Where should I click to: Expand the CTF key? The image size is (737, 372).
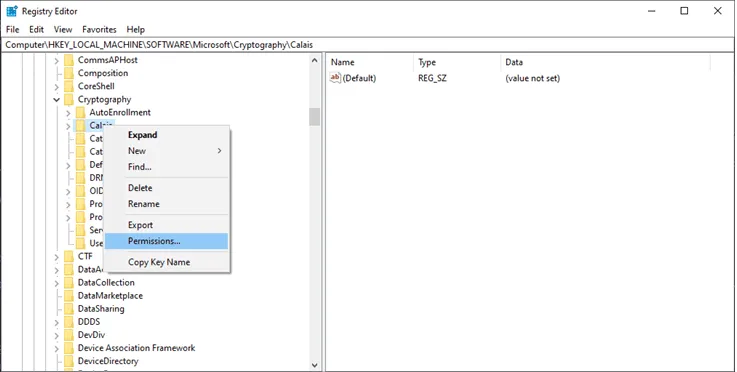(56, 257)
